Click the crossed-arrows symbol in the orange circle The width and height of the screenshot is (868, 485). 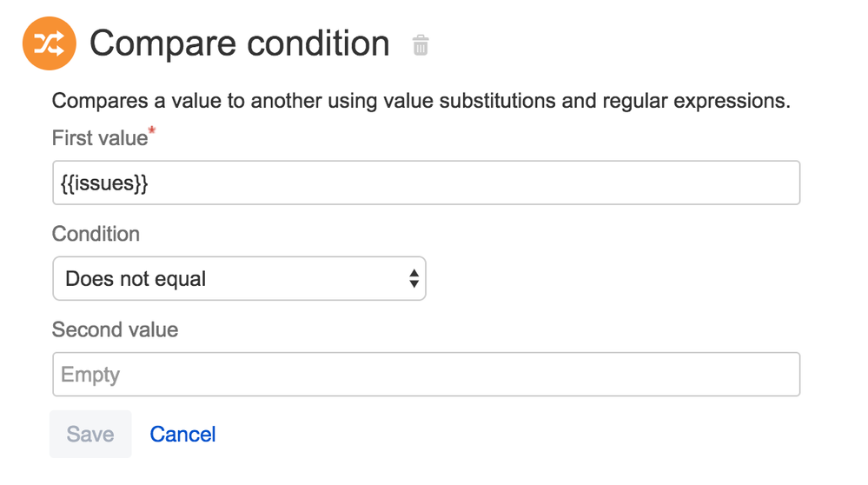tap(50, 43)
